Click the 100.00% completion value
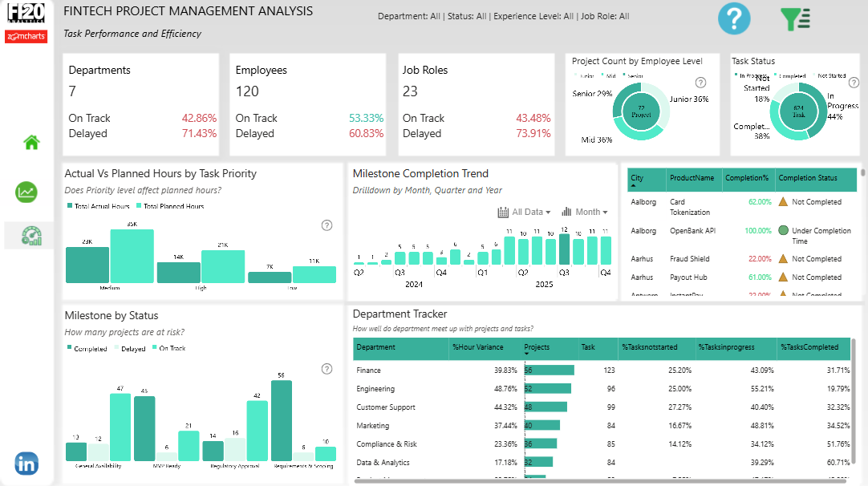868x486 pixels. (758, 231)
